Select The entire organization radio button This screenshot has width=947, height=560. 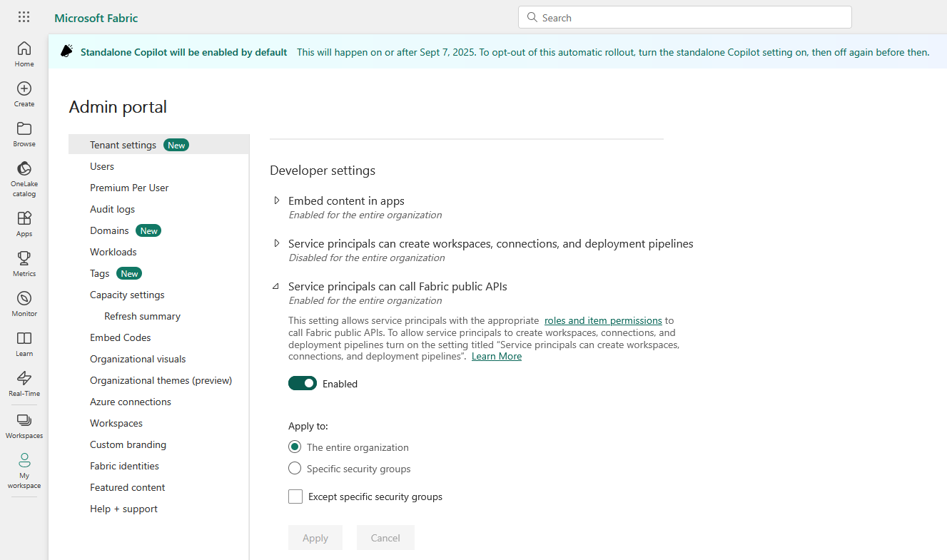295,447
